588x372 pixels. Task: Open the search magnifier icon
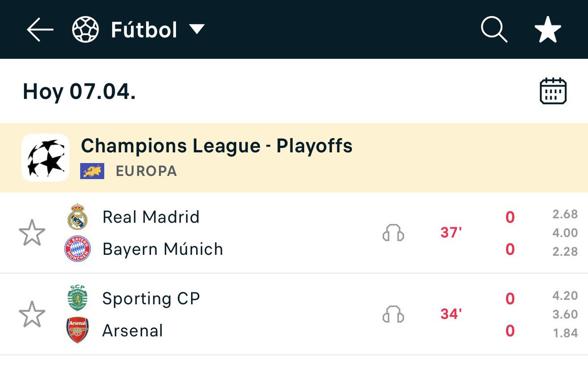(x=493, y=30)
